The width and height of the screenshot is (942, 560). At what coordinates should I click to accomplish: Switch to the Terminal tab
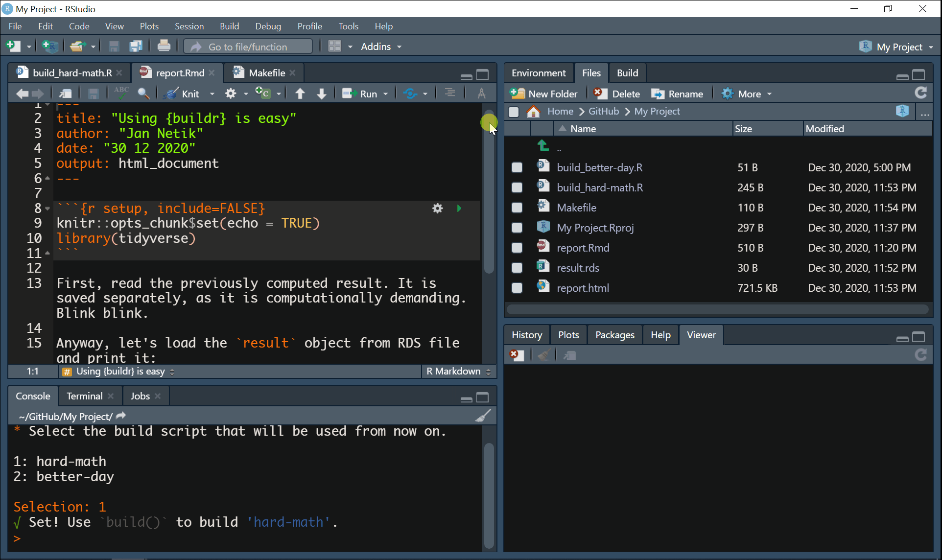click(x=84, y=396)
